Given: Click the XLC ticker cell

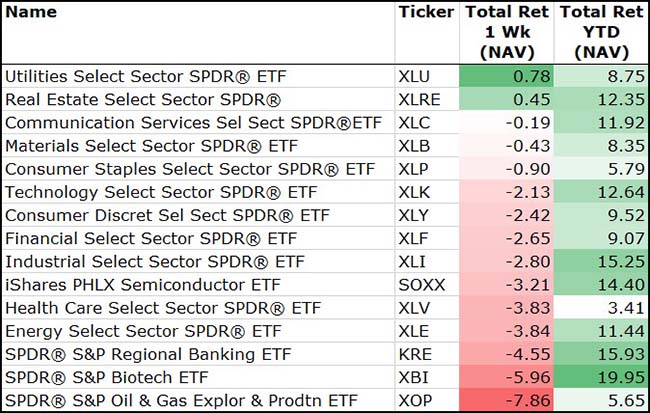Looking at the screenshot, I should [x=414, y=122].
